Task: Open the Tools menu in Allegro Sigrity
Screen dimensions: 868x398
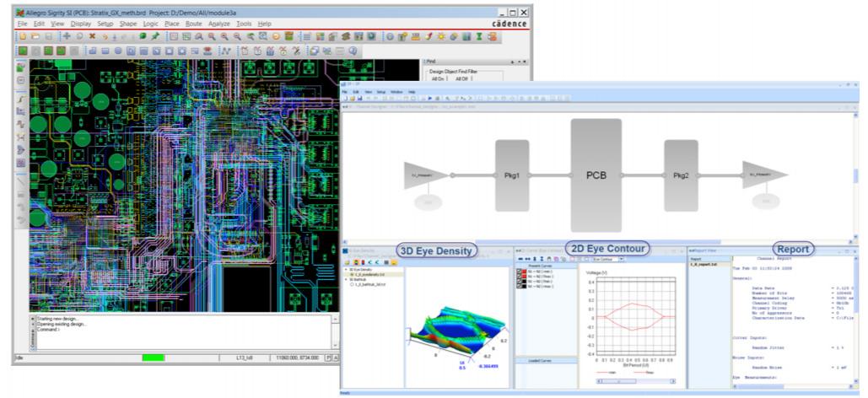Action: tap(244, 24)
